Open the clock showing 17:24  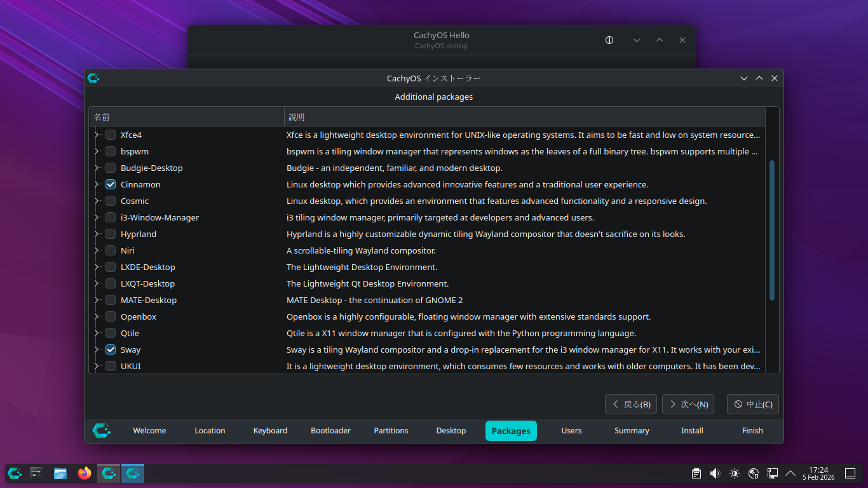pos(818,473)
